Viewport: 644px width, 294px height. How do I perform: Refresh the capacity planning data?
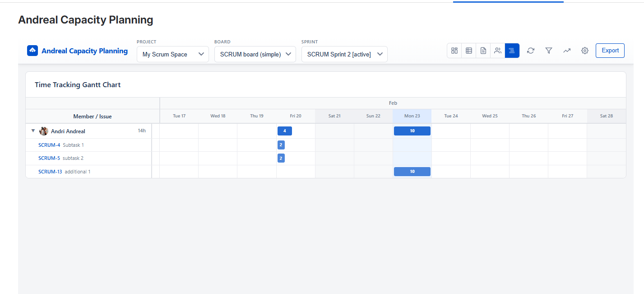click(530, 51)
